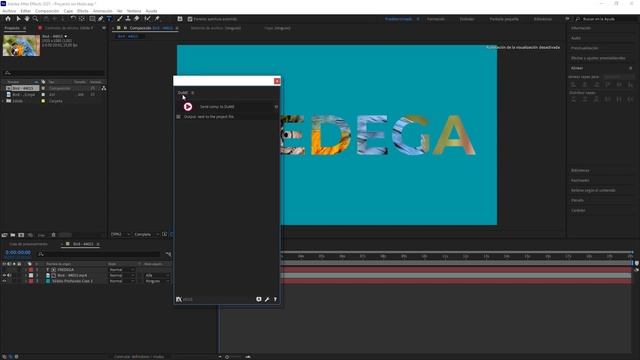
Task: Click the camera icon at the script panel bottom
Action: point(258,299)
